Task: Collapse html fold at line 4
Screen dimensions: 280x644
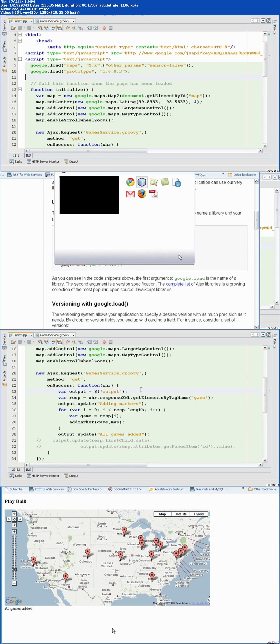Action: [20, 35]
